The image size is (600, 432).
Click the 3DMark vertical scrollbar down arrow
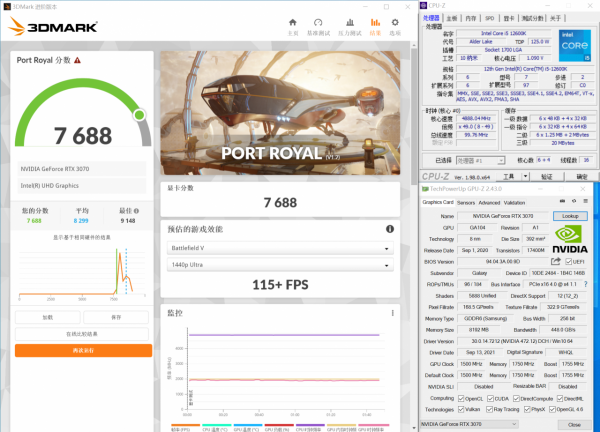click(414, 428)
